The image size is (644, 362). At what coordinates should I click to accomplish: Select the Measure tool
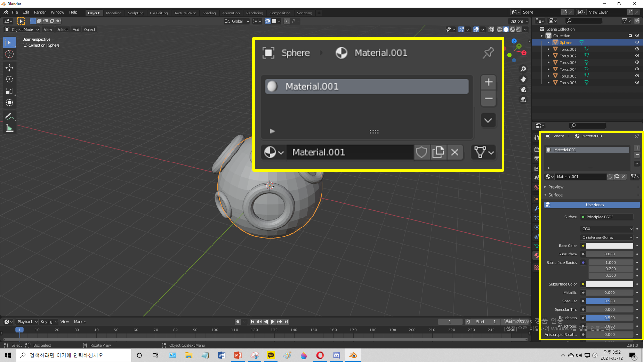(9, 128)
